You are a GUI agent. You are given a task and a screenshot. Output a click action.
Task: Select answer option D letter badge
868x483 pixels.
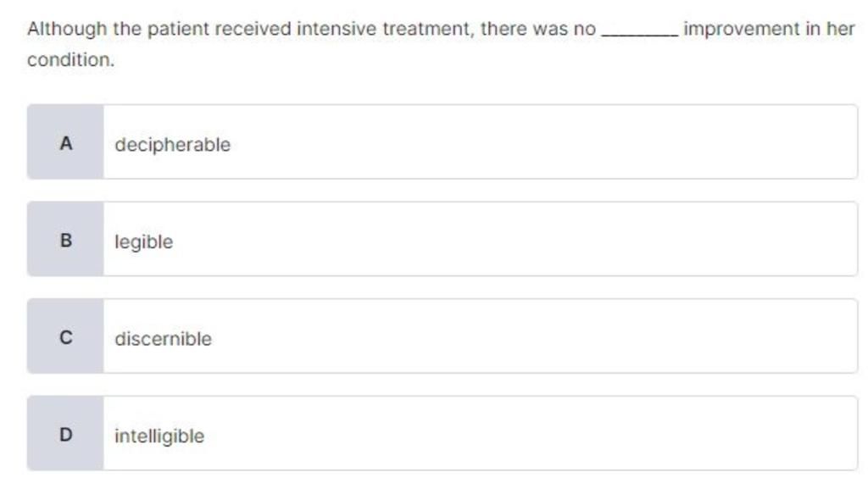[65, 436]
